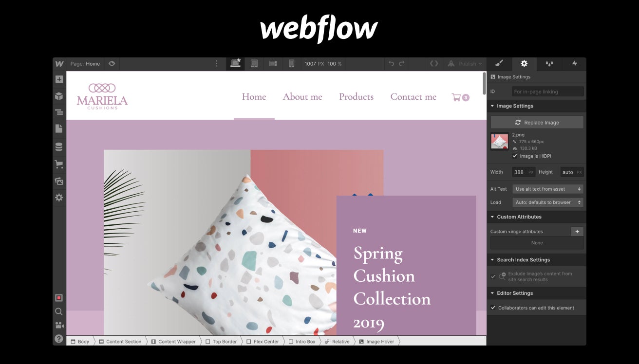Open the CMS Collections database icon
639x364 pixels.
pos(59,147)
